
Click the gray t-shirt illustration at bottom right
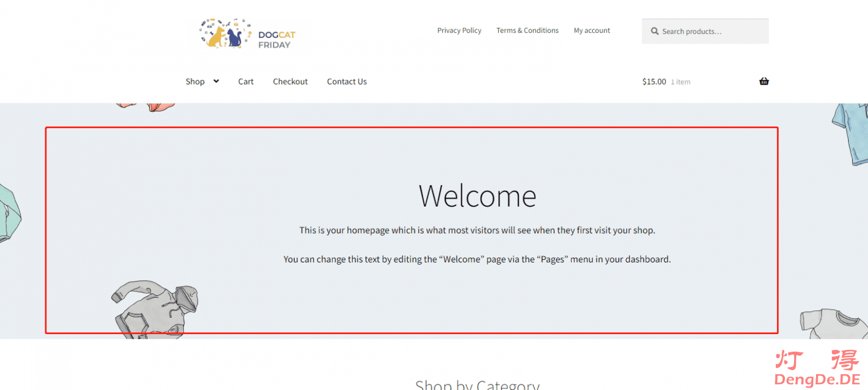click(x=834, y=323)
